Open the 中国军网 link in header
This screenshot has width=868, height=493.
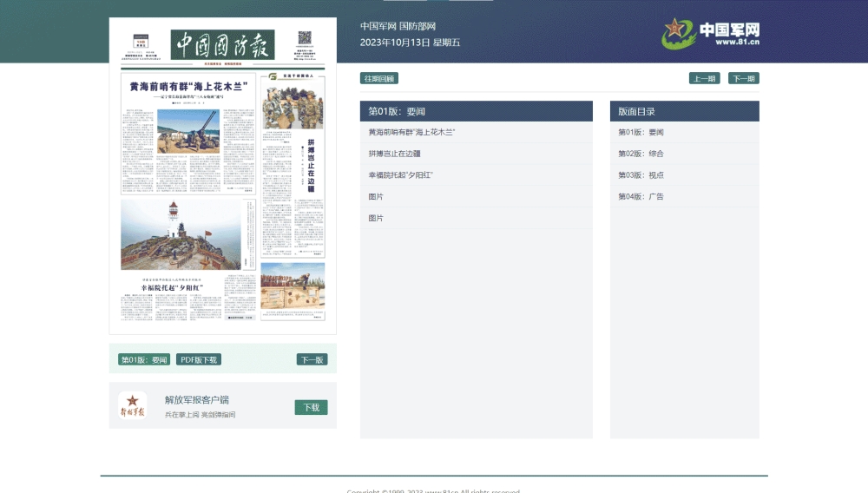click(x=378, y=26)
